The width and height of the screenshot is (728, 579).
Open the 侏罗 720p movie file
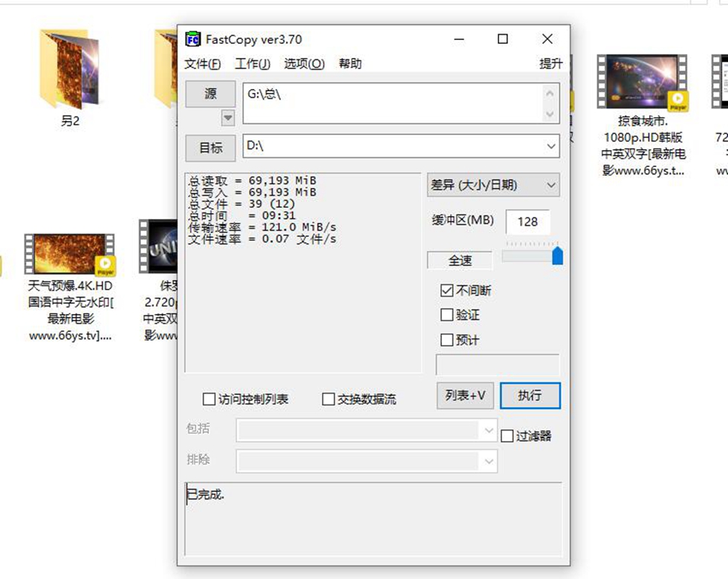coord(160,245)
